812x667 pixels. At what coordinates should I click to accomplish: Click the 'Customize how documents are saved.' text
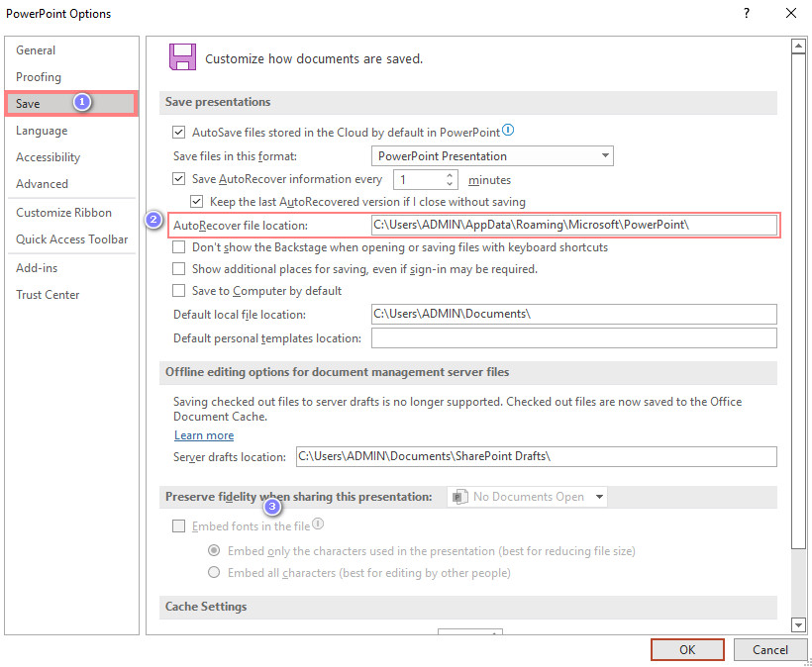[x=314, y=59]
